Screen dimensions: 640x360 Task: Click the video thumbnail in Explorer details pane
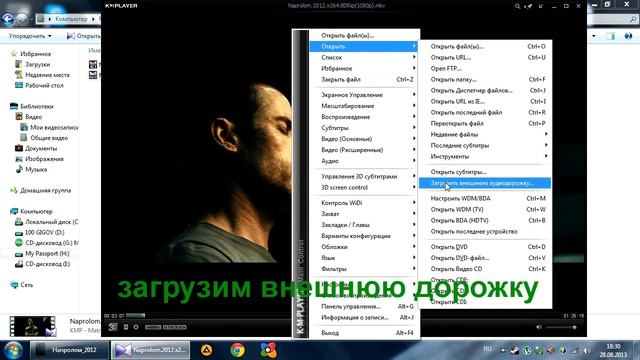coord(33,326)
